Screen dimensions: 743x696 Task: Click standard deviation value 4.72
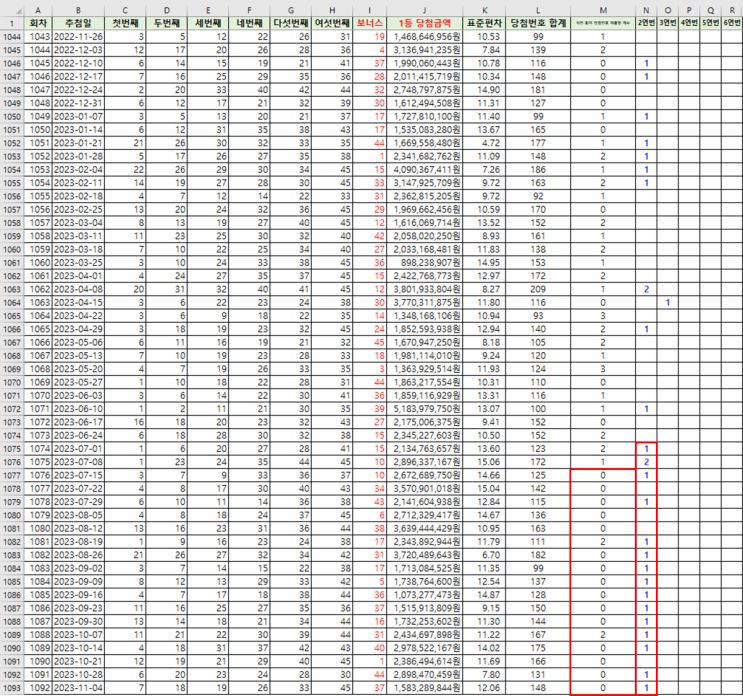tap(484, 143)
